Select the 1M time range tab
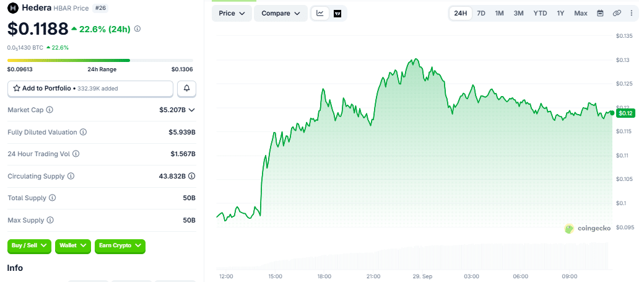Viewport: 644px width, 282px height. click(x=500, y=13)
